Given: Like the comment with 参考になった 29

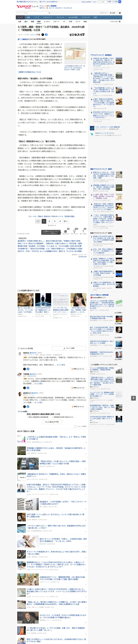Looking at the screenshot, I should click(x=78, y=407).
